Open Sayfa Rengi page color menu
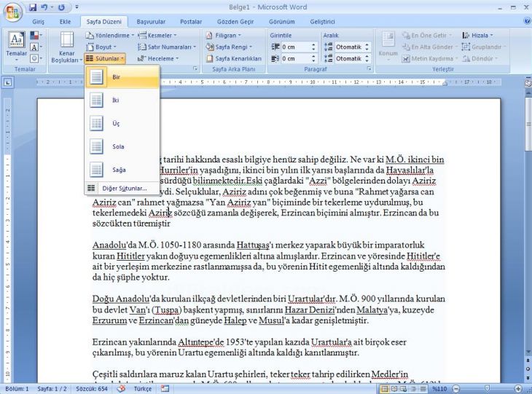 coord(229,47)
